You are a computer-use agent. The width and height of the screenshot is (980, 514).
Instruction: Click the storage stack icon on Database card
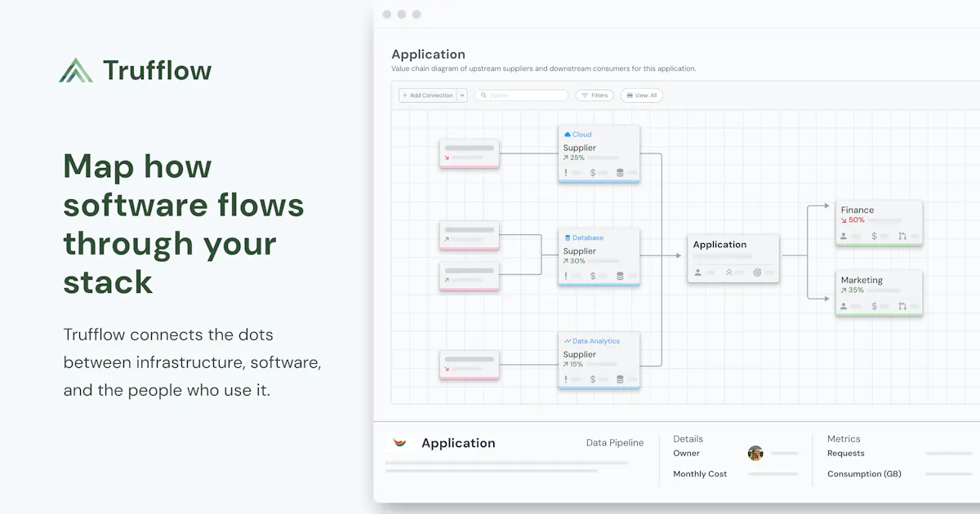click(620, 276)
